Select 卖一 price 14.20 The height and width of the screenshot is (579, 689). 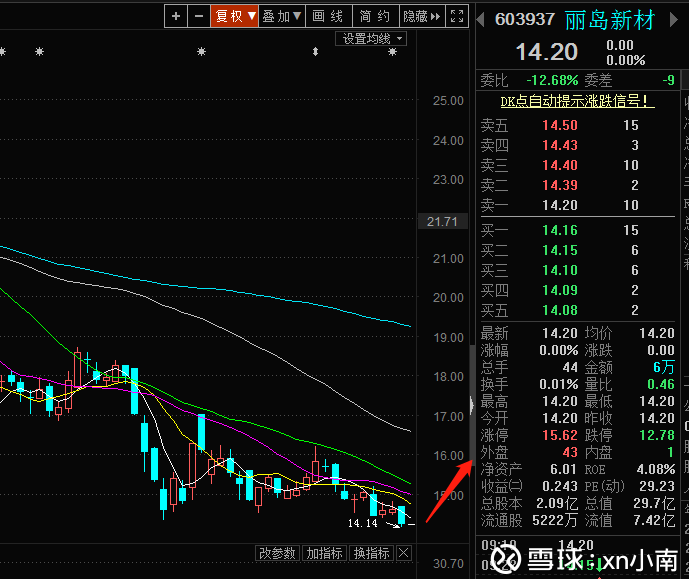tap(560, 205)
